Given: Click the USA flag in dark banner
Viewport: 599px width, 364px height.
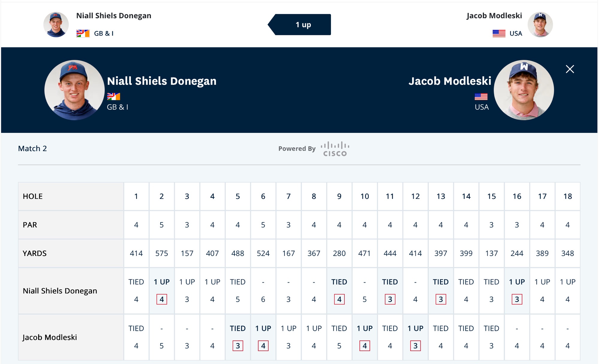Looking at the screenshot, I should (481, 96).
